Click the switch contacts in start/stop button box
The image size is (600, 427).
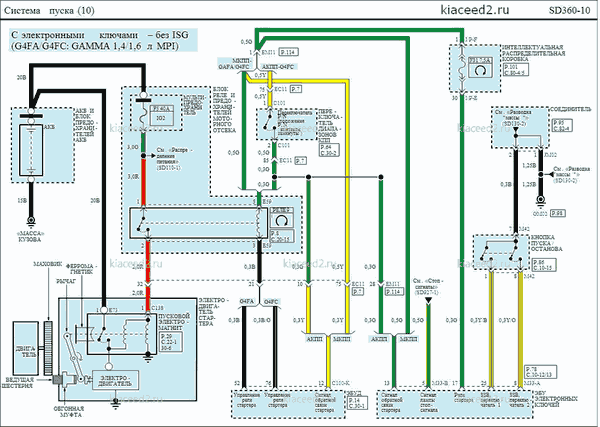tap(500, 251)
